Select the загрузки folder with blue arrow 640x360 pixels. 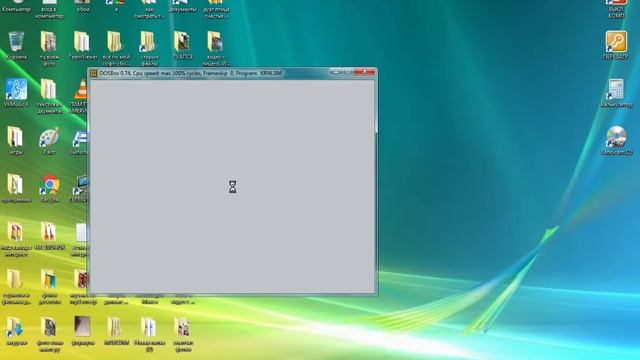tap(15, 328)
